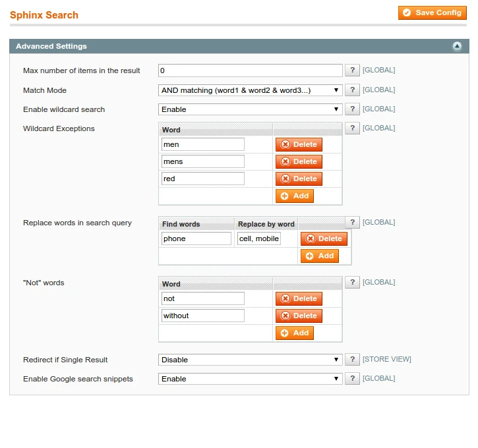
Task: Click the "cell, mobile" replace by word field
Action: click(258, 238)
